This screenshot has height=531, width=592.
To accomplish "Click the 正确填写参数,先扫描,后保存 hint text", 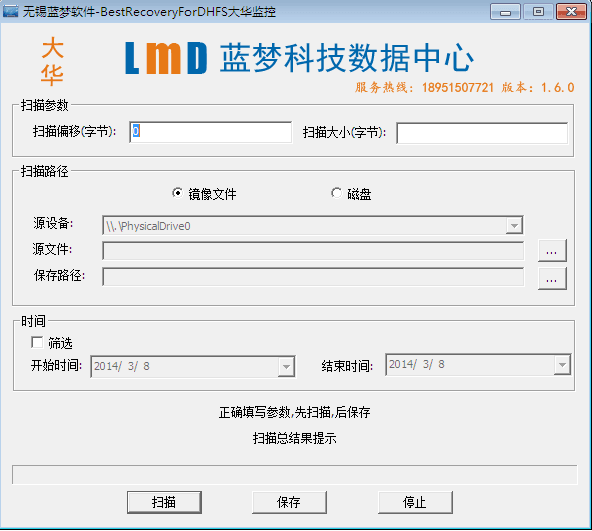I will 294,412.
